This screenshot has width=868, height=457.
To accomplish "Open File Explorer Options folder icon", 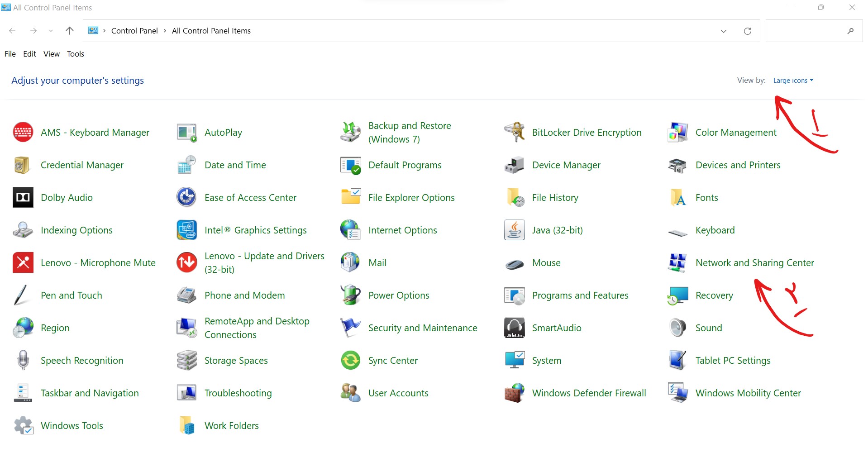I will point(351,197).
